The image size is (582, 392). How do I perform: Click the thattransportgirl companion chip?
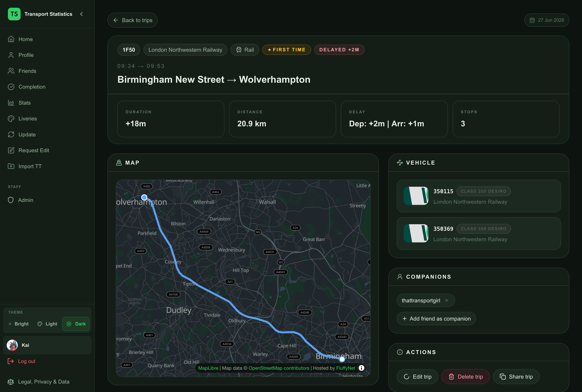(x=426, y=300)
